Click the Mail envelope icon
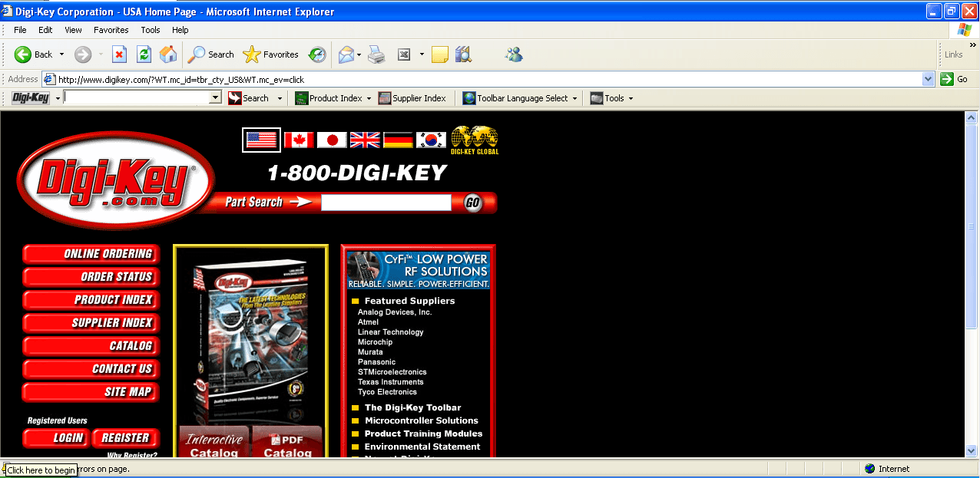Image resolution: width=980 pixels, height=478 pixels. pos(346,54)
